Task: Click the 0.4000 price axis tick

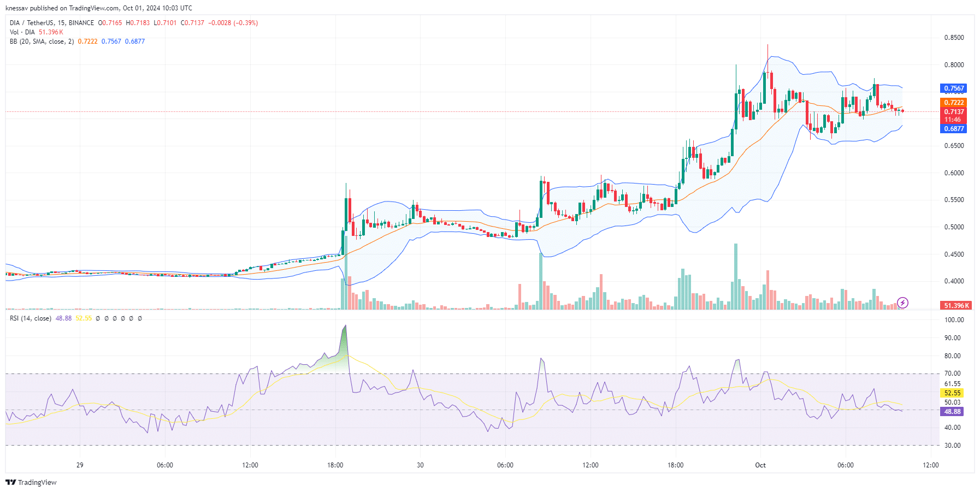Action: coord(954,281)
